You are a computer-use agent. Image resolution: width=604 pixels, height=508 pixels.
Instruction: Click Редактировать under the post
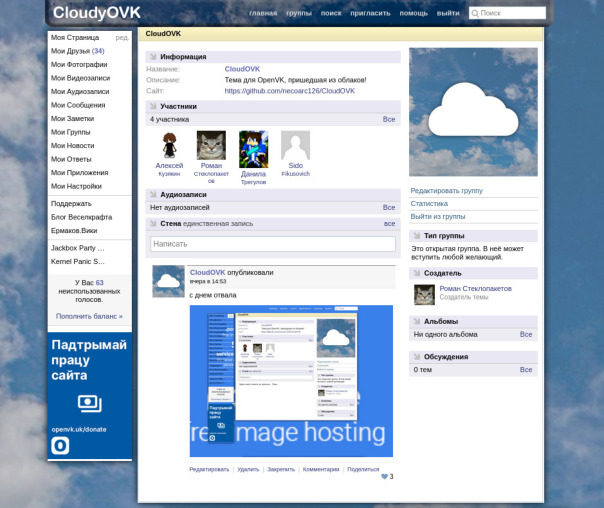(209, 469)
